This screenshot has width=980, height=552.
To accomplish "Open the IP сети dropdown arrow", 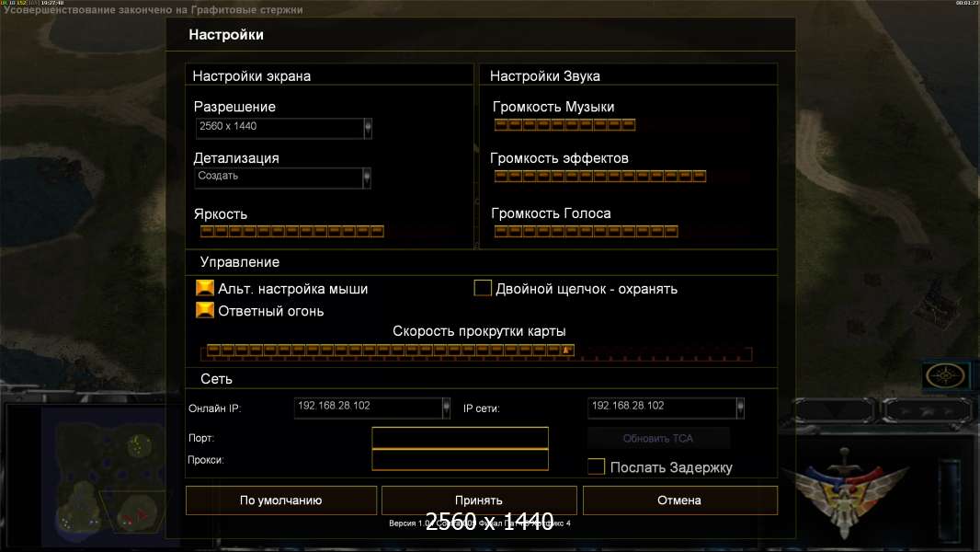I will 740,408.
